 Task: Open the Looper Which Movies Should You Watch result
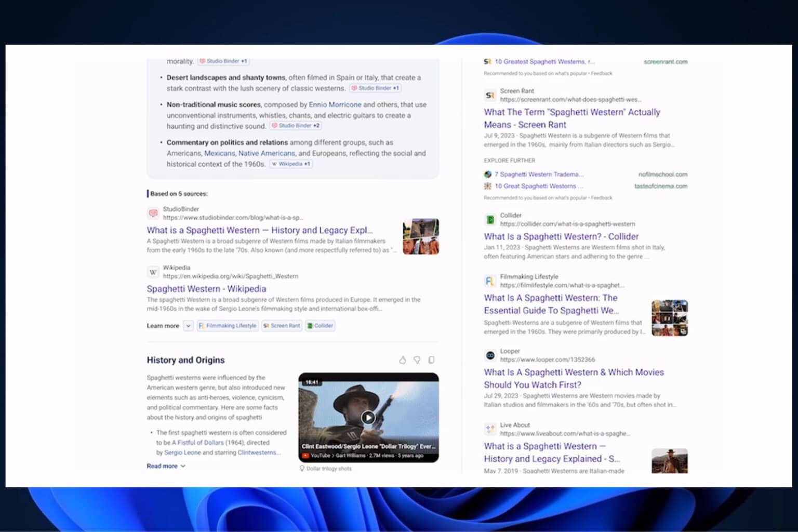coord(574,378)
